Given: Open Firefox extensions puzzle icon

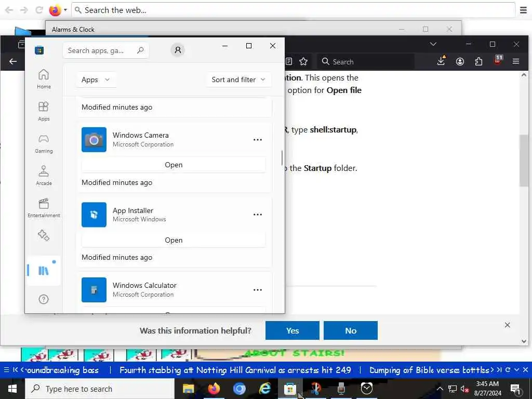Looking at the screenshot, I should coord(478,61).
